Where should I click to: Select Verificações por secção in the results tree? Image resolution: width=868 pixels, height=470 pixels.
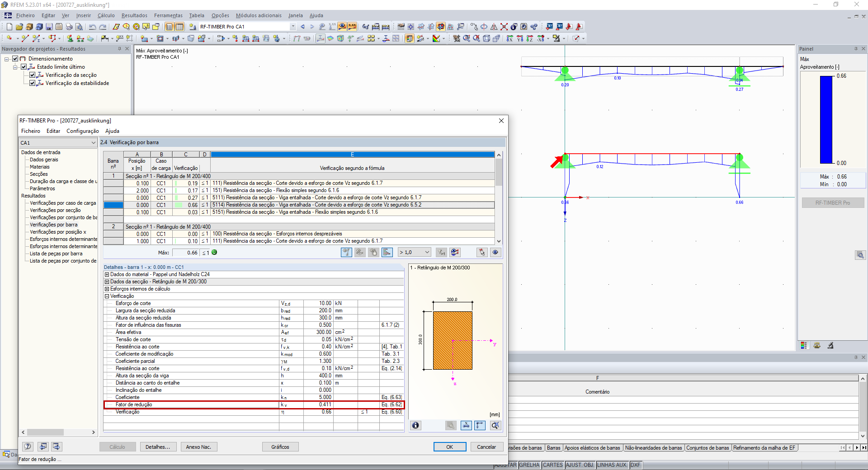click(x=55, y=210)
